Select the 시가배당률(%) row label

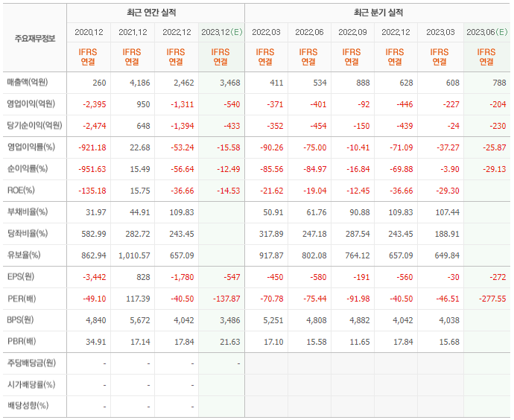pyautogui.click(x=31, y=384)
